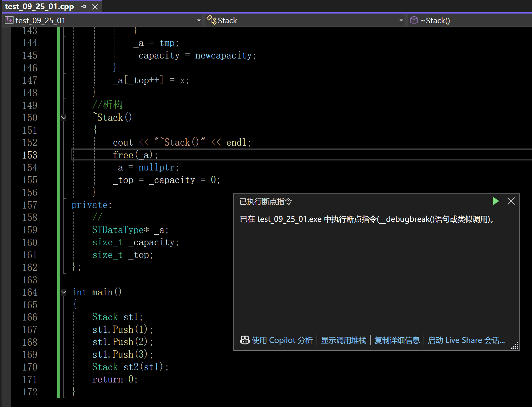Viewport: 532px width, 407px height.
Task: Click 启动 Live Share 会话 link
Action: point(466,340)
